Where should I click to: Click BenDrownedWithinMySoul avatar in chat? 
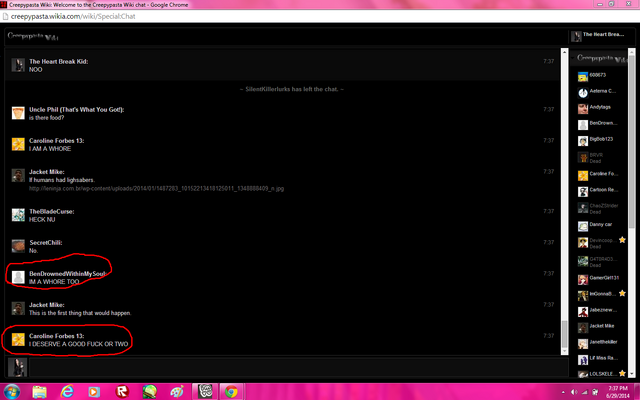(18, 277)
